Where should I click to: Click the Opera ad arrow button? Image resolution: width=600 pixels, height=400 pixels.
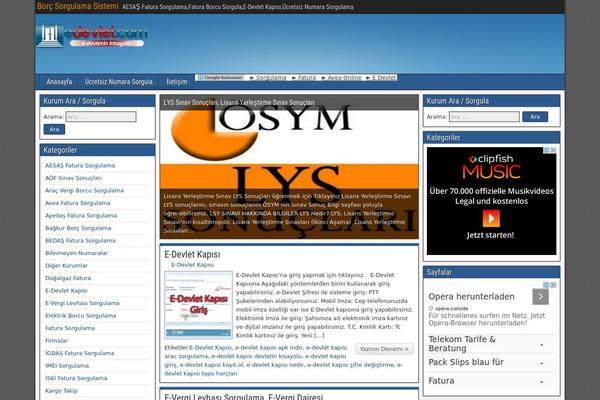coord(540,297)
